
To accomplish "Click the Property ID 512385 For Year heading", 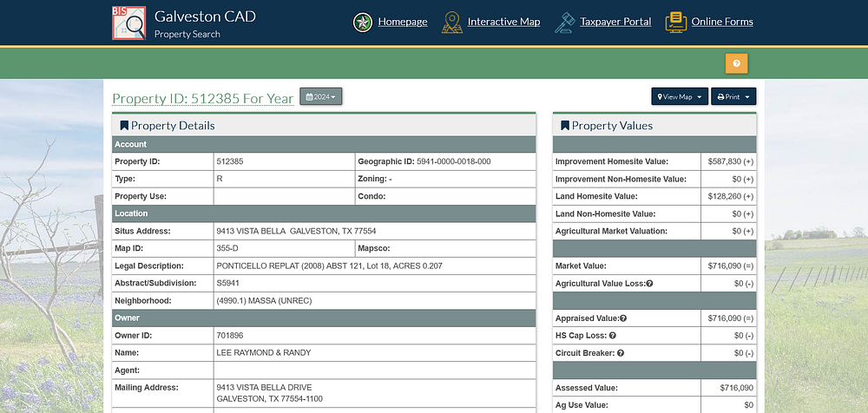I will [x=202, y=99].
